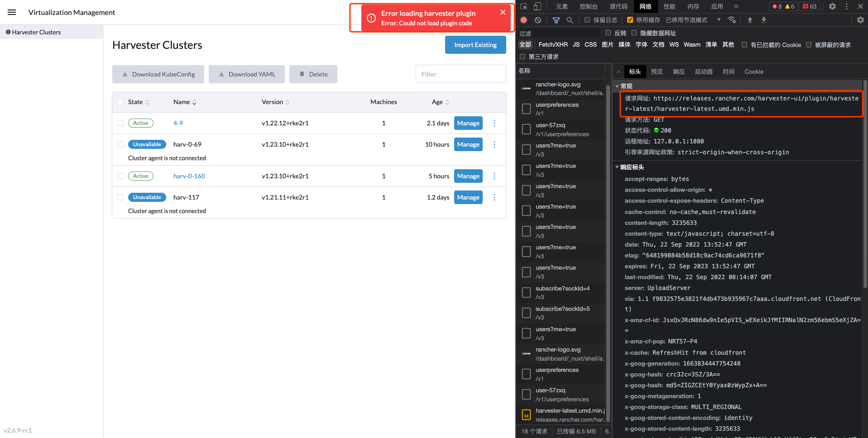Switch to the 预览 tab in request details
Image resolution: width=868 pixels, height=438 pixels.
(657, 71)
